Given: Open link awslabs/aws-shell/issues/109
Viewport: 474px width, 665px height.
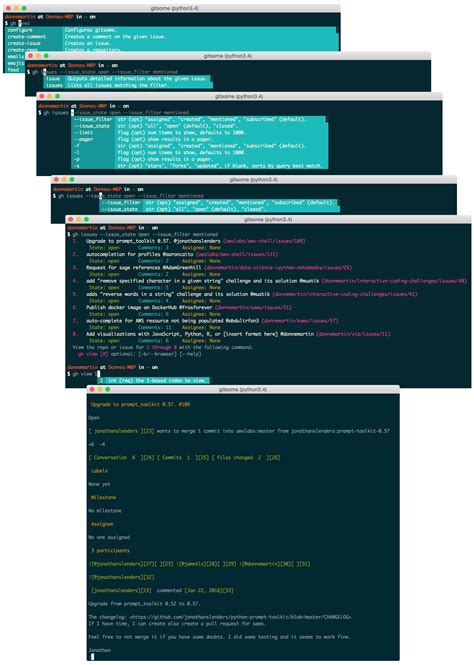Looking at the screenshot, I should [264, 241].
